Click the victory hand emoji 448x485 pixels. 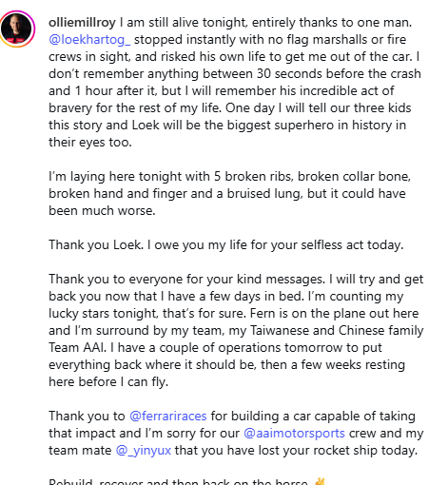click(x=320, y=481)
